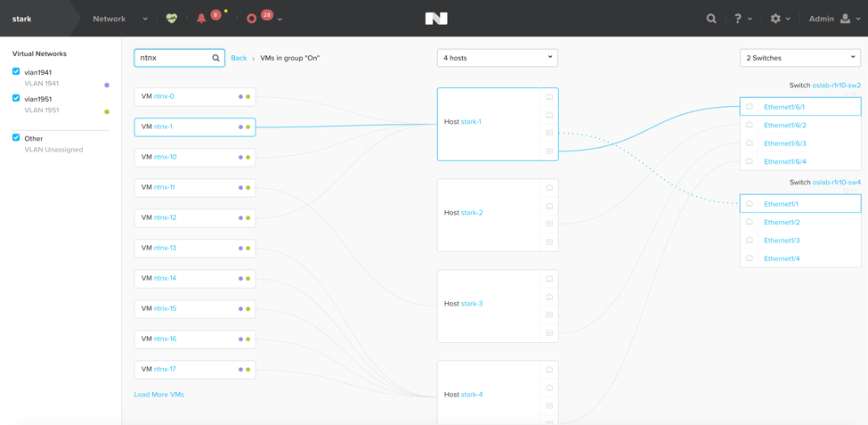This screenshot has height=425, width=868.
Task: Open host stark-2 link
Action: coord(472,213)
